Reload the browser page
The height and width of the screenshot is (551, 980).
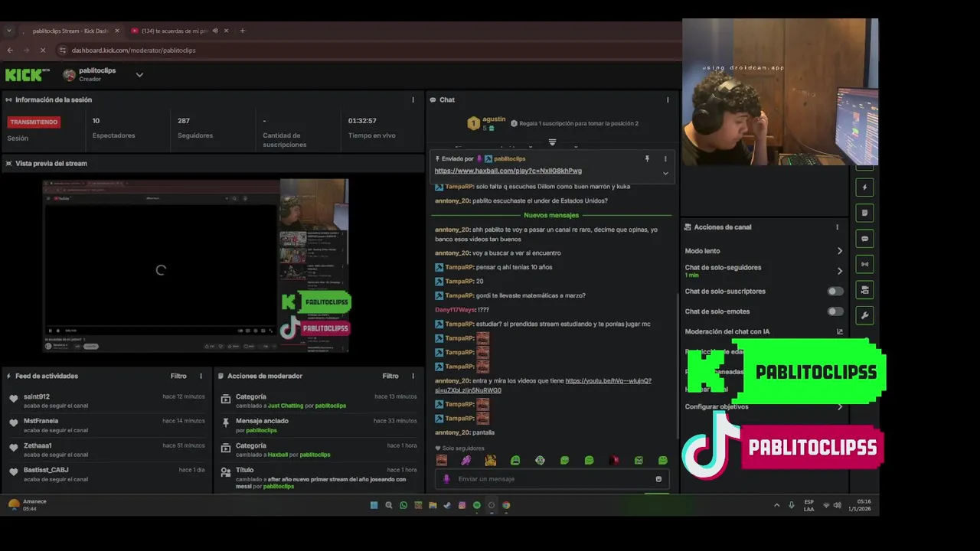pos(43,51)
